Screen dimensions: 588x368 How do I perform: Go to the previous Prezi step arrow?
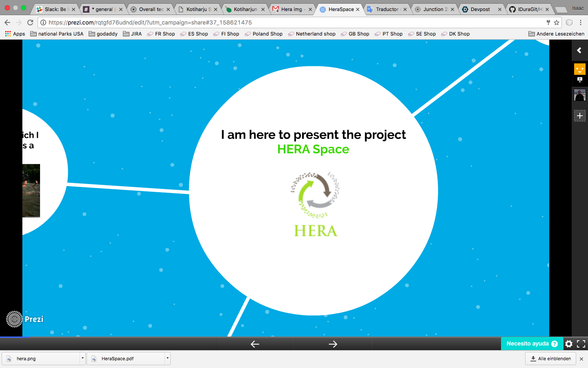pos(255,344)
